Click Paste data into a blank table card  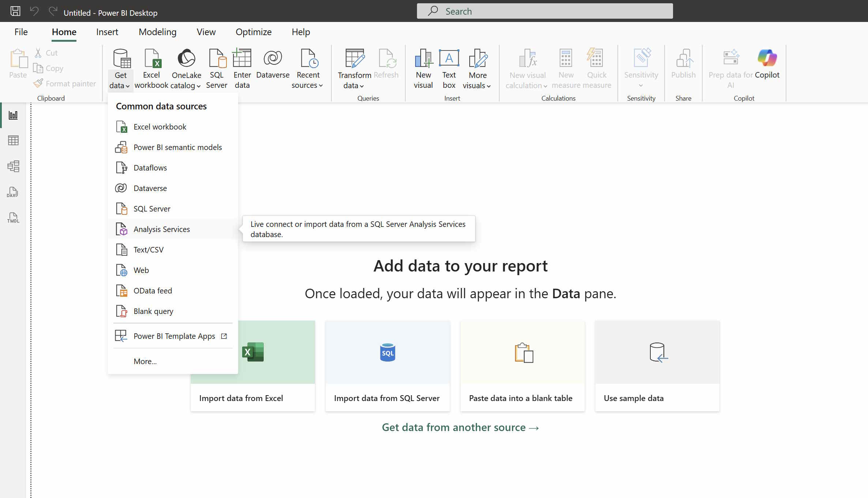pyautogui.click(x=522, y=366)
